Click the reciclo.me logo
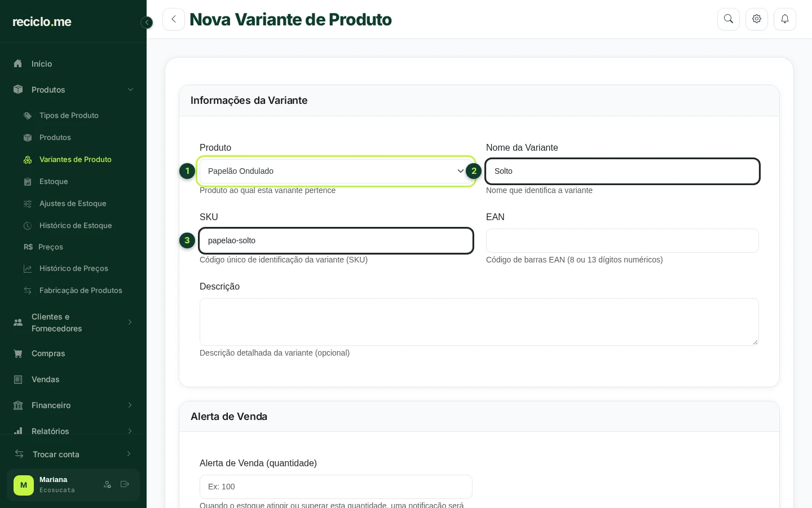812x508 pixels. tap(42, 21)
